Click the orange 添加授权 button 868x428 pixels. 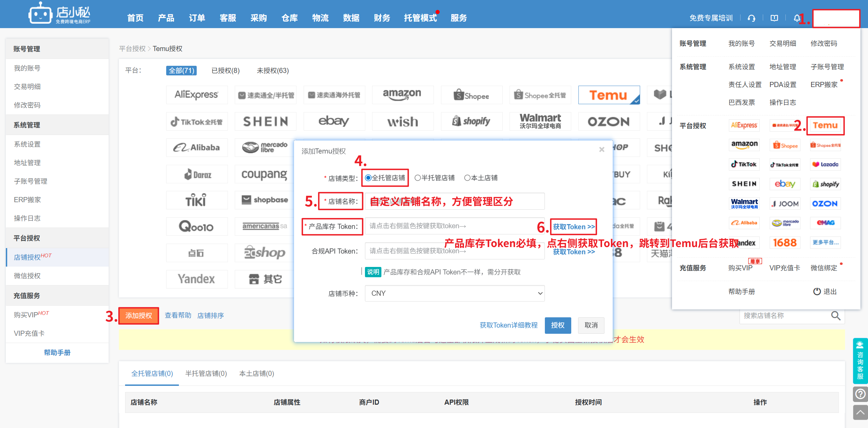139,316
